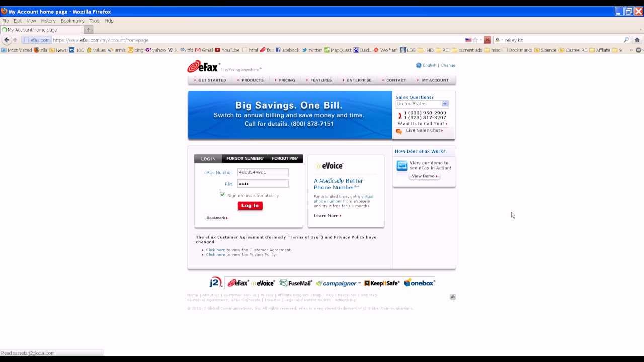
Task: Bookmark the page with the star icon
Action: [475, 40]
